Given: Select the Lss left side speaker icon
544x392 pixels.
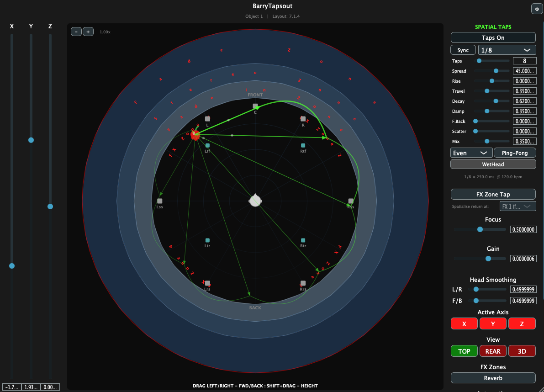Looking at the screenshot, I should point(159,201).
